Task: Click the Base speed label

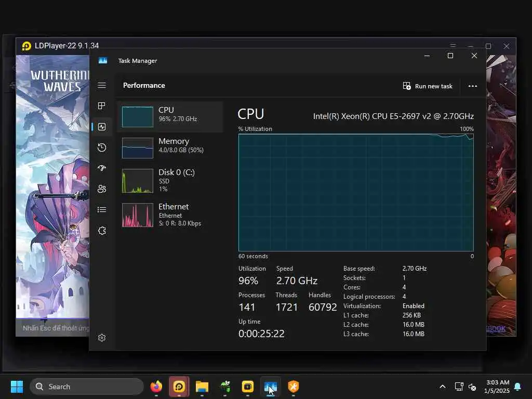Action: 359,269
